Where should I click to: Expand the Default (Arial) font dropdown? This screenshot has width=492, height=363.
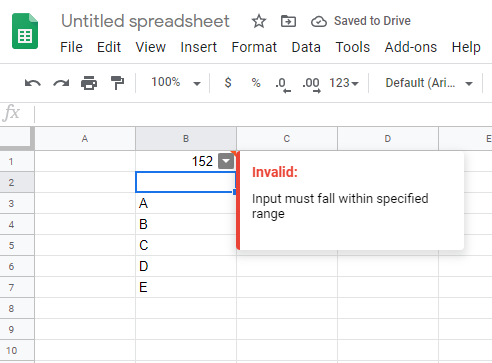[429, 83]
